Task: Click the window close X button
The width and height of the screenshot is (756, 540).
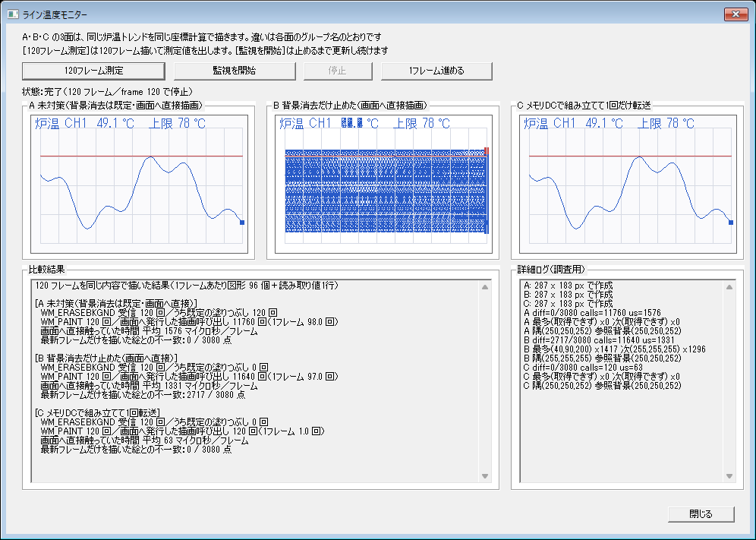Action: click(x=736, y=14)
